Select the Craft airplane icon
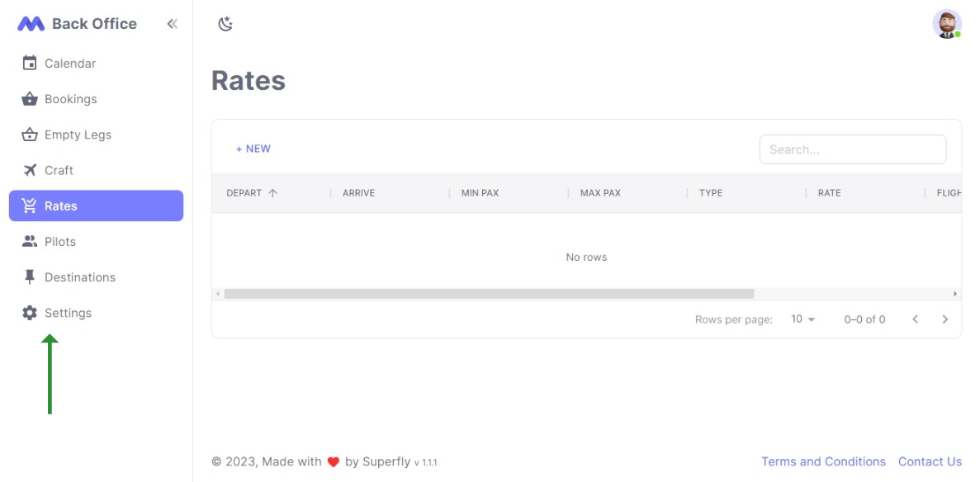This screenshot has width=980, height=482. point(31,169)
